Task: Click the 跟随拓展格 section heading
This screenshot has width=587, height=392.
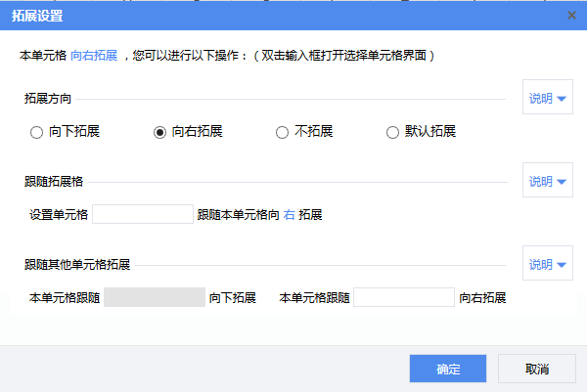Action: click(54, 182)
